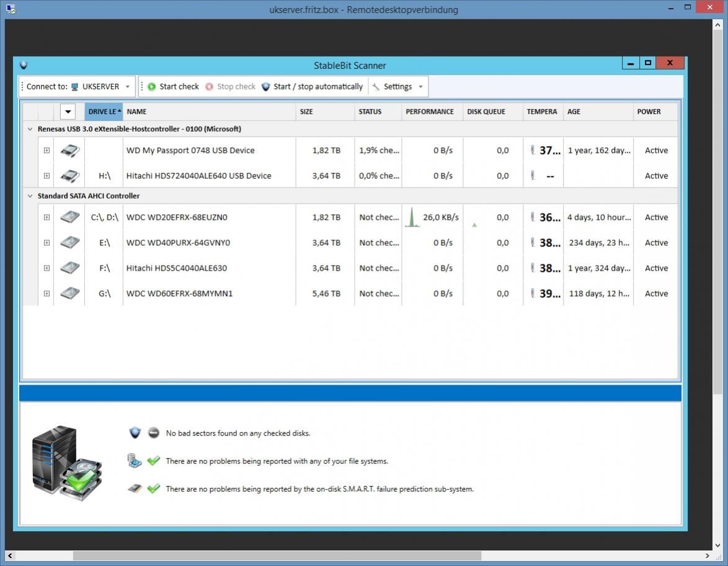Click the toolbar grip before Connect to

pos(22,87)
